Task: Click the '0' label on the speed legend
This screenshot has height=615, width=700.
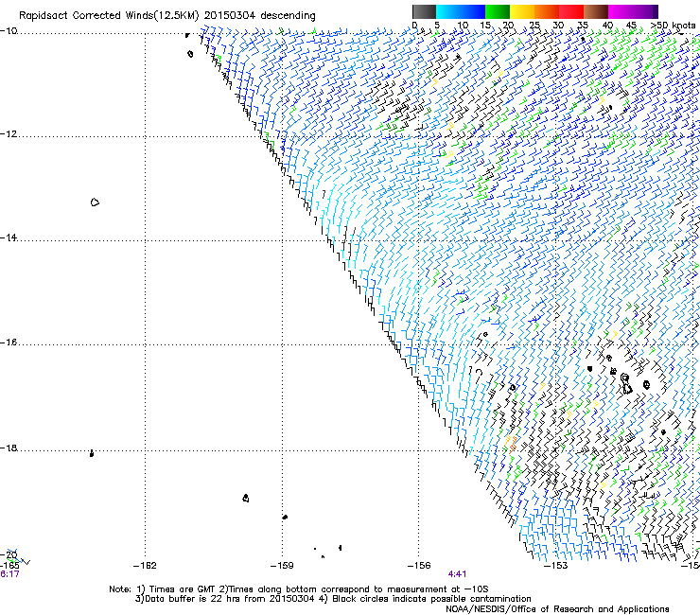Action: point(414,25)
